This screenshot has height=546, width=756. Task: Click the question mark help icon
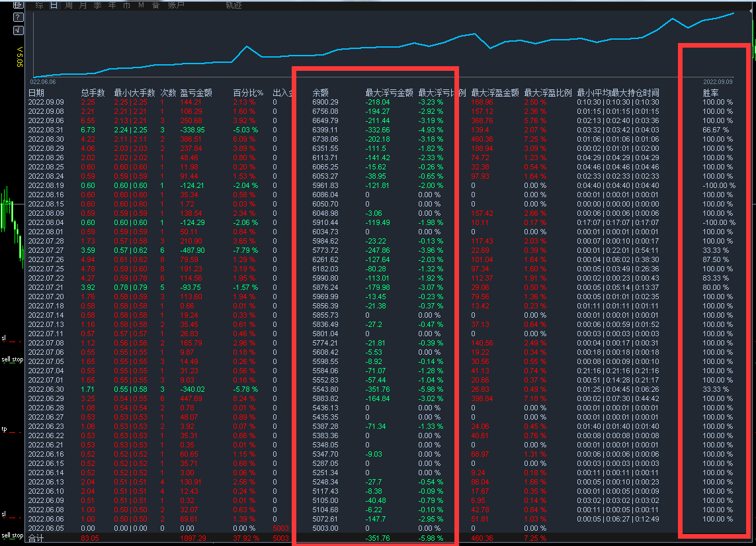click(x=18, y=17)
